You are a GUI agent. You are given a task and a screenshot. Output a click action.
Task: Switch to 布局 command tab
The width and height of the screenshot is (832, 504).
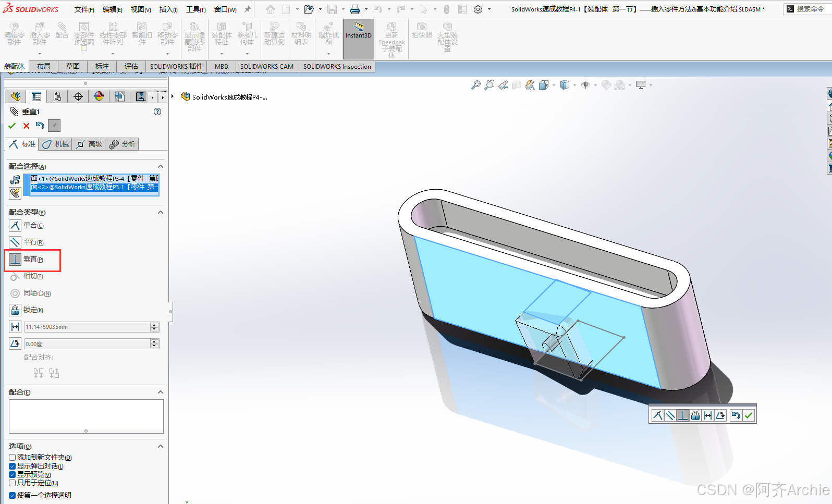[x=44, y=66]
